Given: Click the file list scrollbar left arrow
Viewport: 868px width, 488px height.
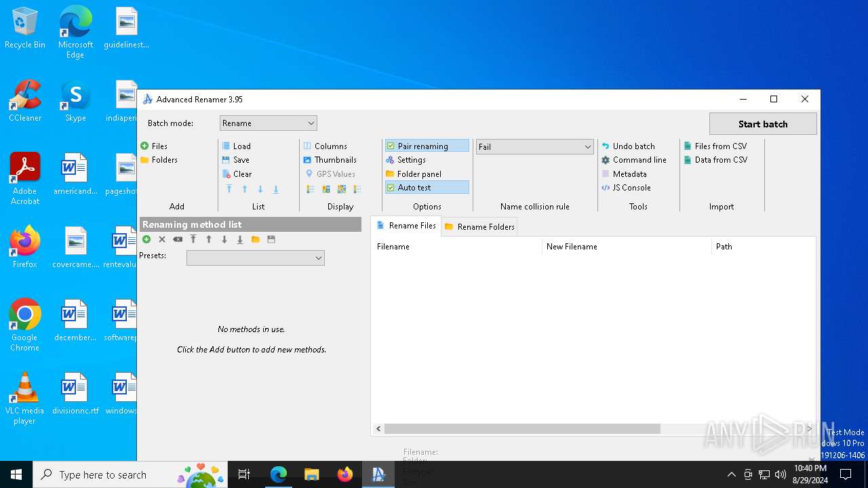Looking at the screenshot, I should pyautogui.click(x=379, y=429).
